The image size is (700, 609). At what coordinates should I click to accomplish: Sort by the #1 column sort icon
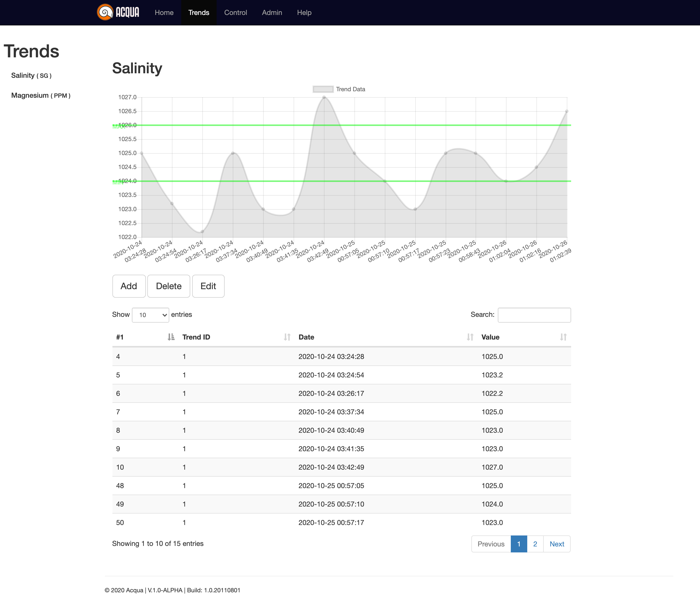[x=171, y=337]
